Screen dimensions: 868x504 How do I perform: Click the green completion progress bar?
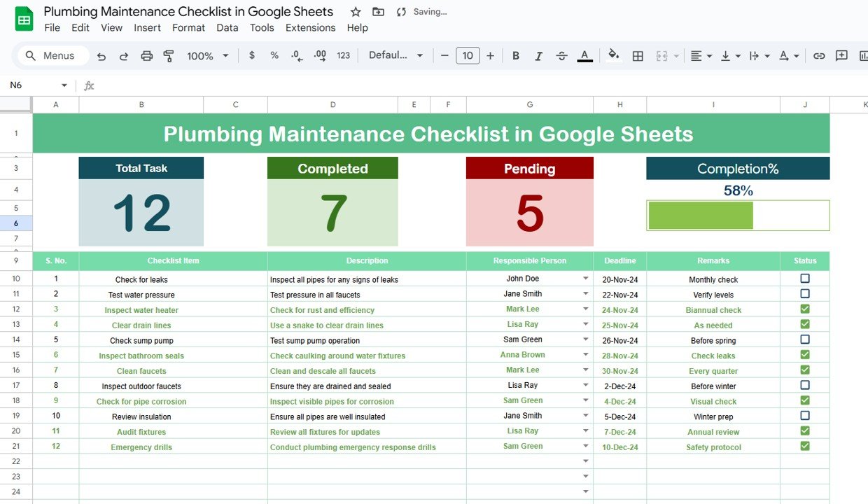tap(701, 216)
